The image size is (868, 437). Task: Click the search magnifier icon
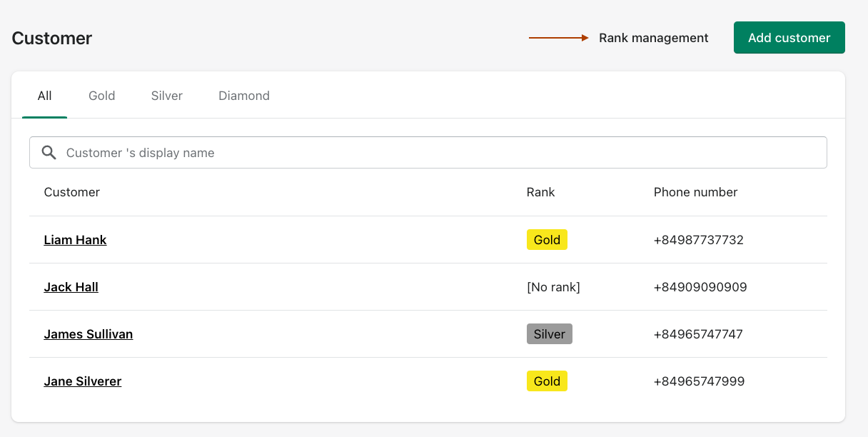coord(49,153)
